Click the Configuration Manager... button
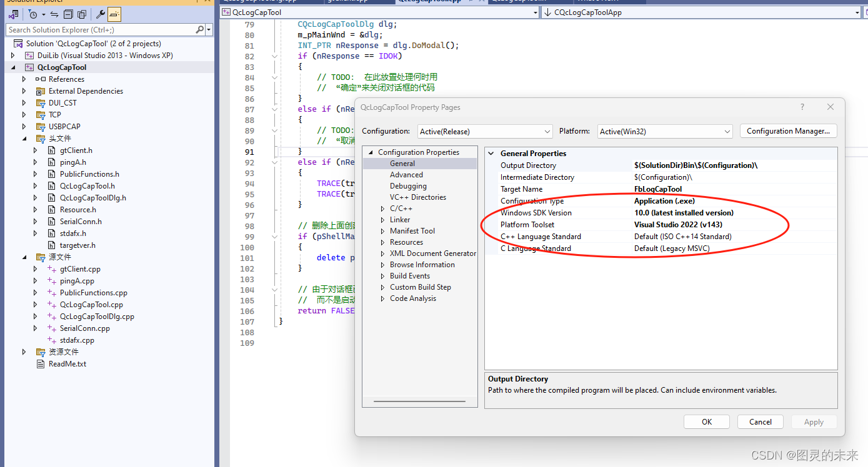This screenshot has width=868, height=467. (788, 131)
